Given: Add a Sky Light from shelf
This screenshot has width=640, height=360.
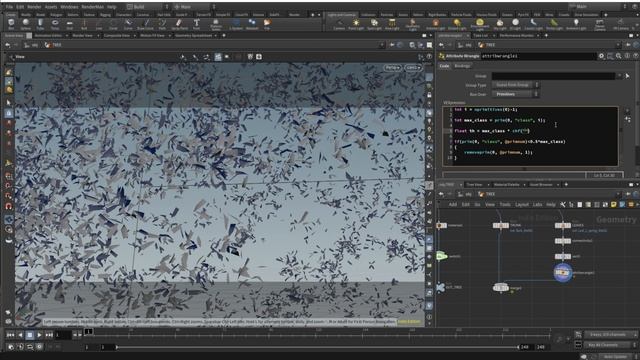Looking at the screenshot, I should click(x=500, y=24).
